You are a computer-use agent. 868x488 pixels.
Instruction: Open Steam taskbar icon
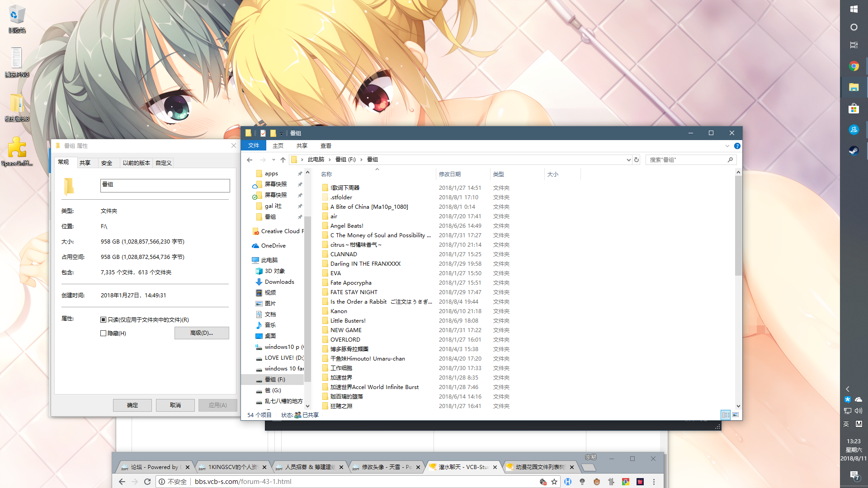pyautogui.click(x=854, y=150)
